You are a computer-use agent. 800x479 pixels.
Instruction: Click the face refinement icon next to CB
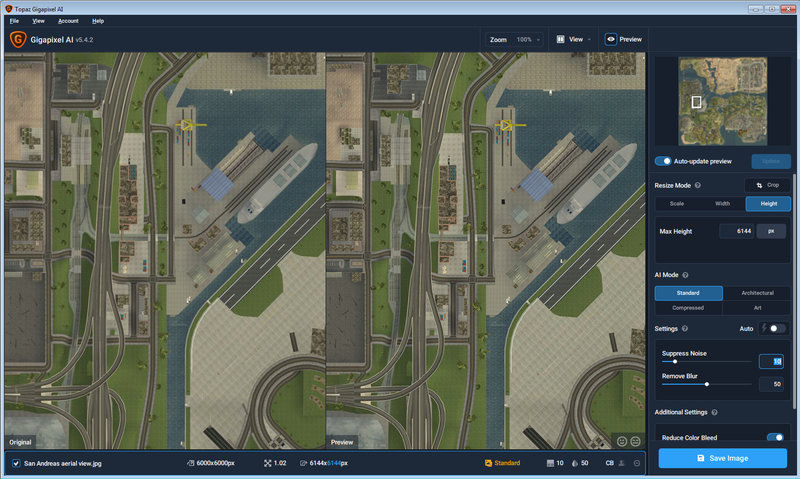[621, 463]
